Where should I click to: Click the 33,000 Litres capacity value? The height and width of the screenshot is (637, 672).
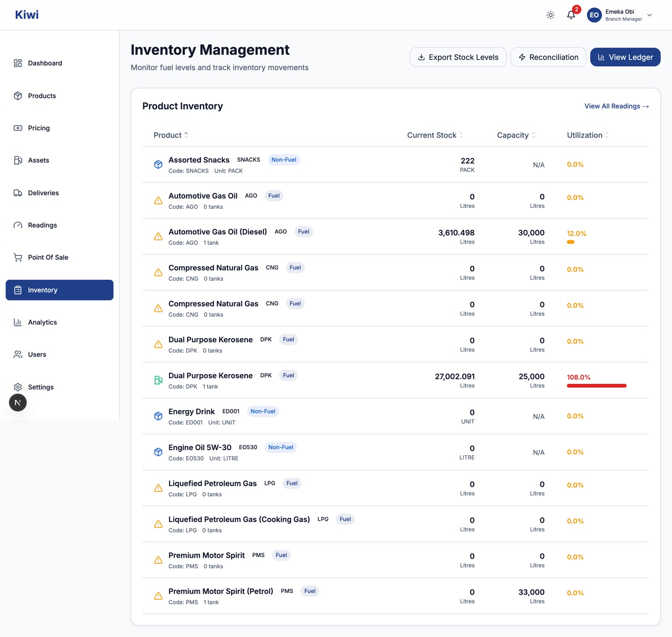click(x=532, y=596)
